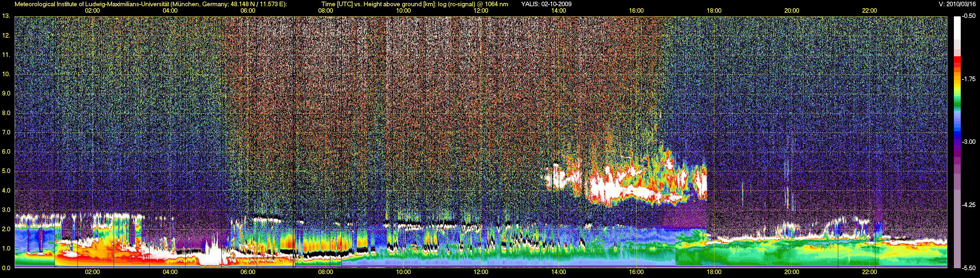Pick the red band of the color scale

pos(957,62)
